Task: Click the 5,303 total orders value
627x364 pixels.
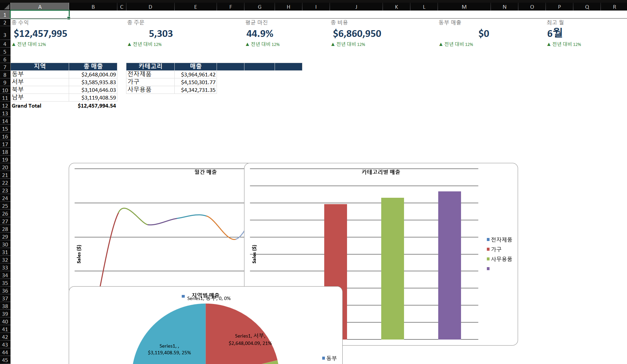Action: click(x=161, y=34)
